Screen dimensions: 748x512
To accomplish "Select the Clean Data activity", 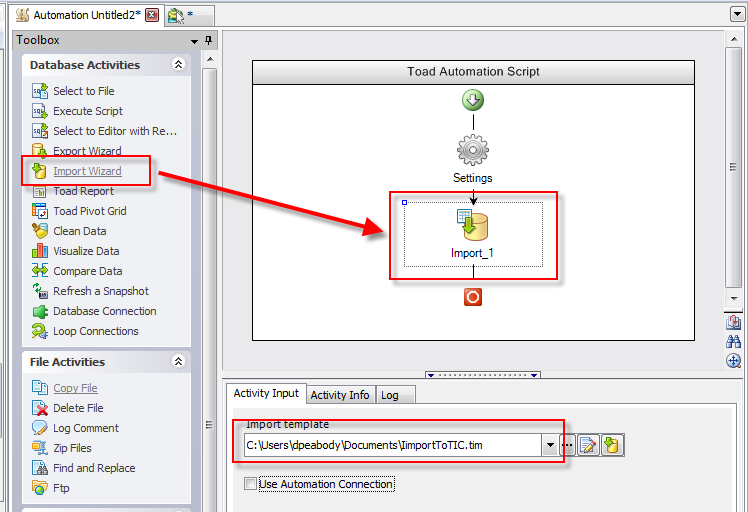I will point(69,231).
